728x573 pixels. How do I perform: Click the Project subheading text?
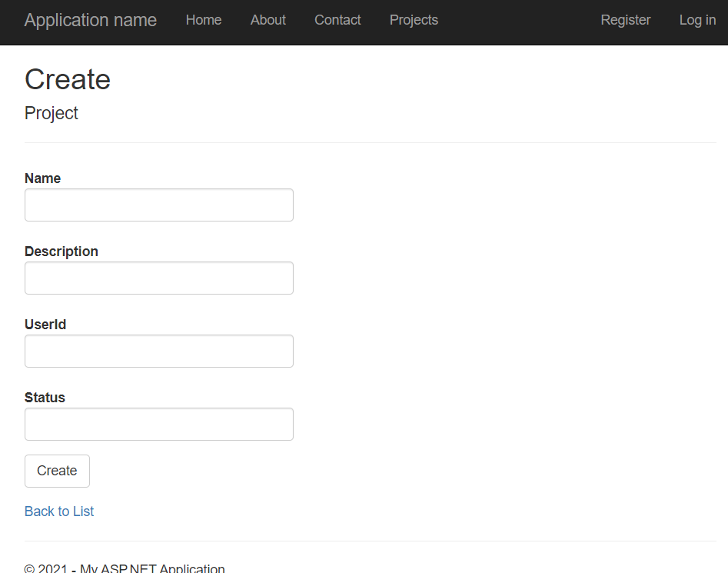click(52, 113)
